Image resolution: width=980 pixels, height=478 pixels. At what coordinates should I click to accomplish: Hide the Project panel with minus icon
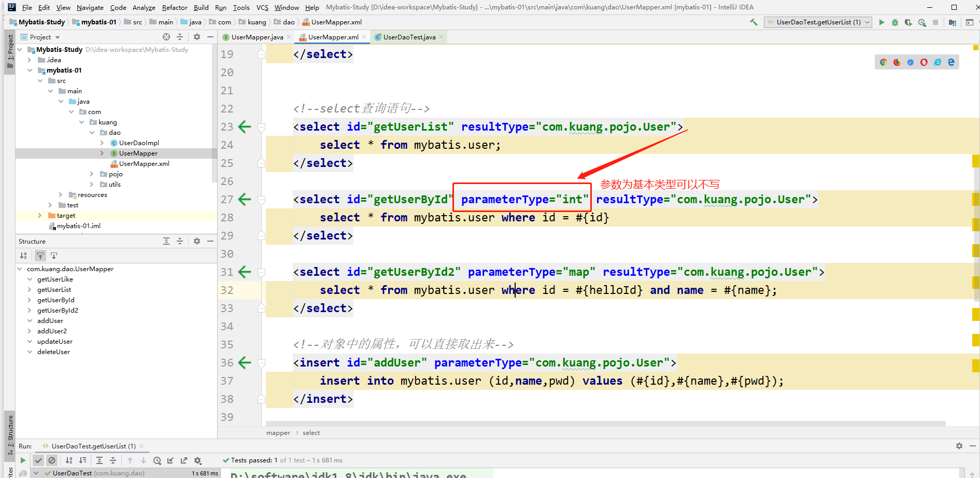pyautogui.click(x=210, y=37)
